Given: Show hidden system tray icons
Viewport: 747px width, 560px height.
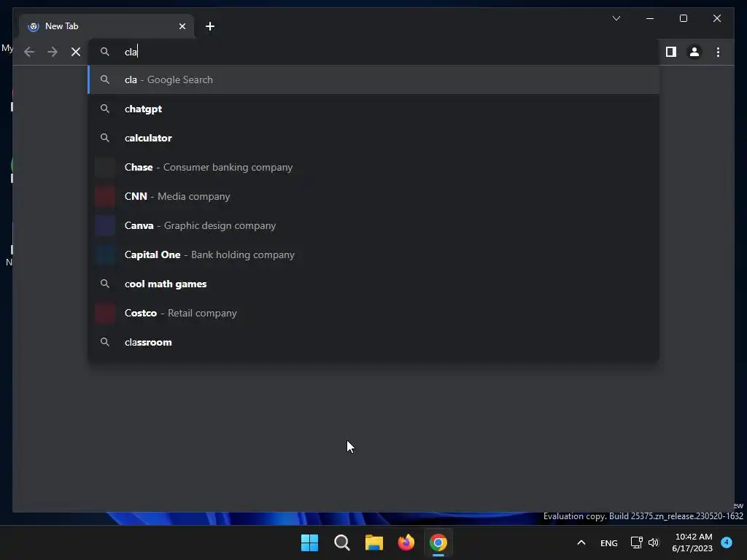Looking at the screenshot, I should click(x=581, y=542).
